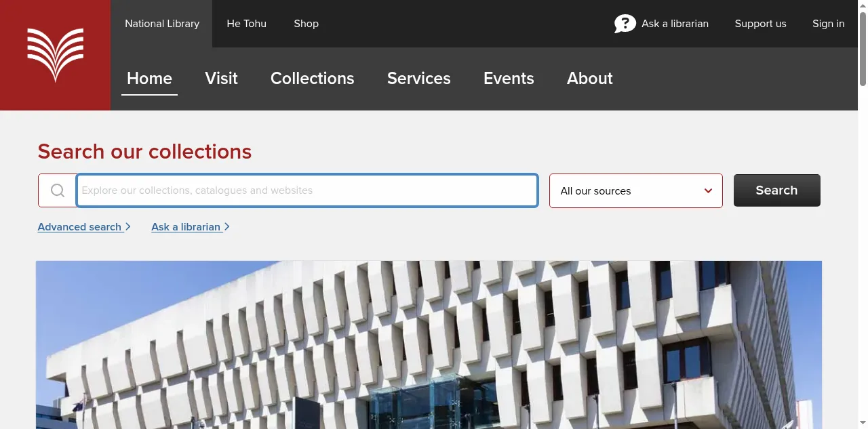This screenshot has width=868, height=429.
Task: Click the vertical page scrollbar thumb
Action: [863, 47]
